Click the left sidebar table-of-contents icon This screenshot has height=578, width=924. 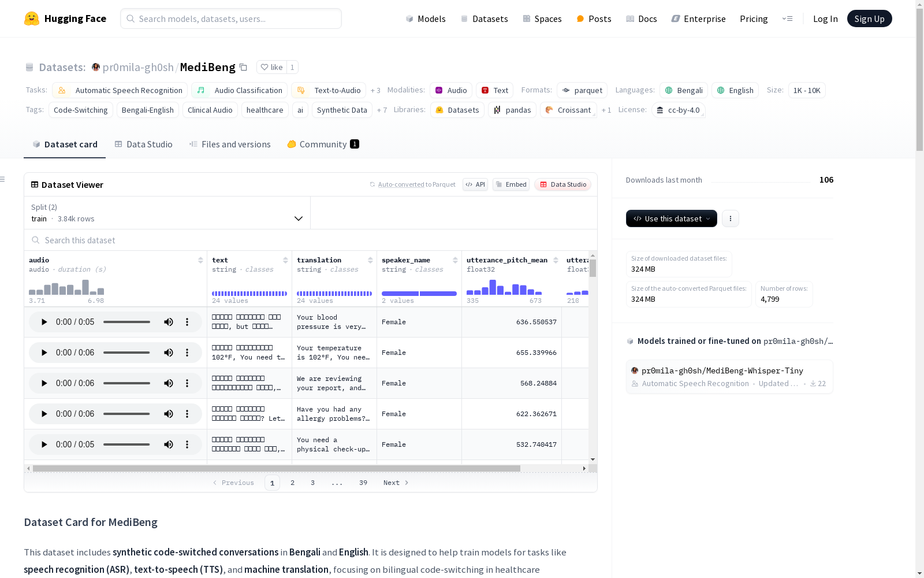click(2, 179)
